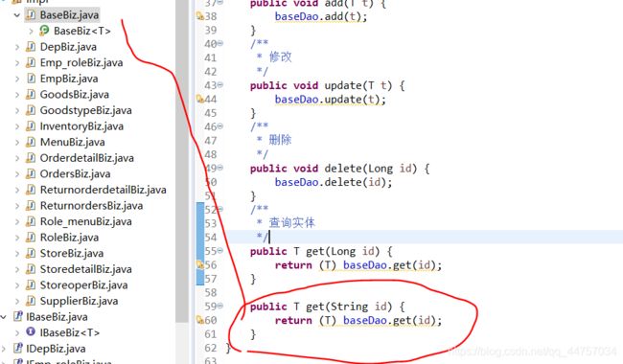Click 'baseDao.add(t);' code on line 38

[321, 16]
